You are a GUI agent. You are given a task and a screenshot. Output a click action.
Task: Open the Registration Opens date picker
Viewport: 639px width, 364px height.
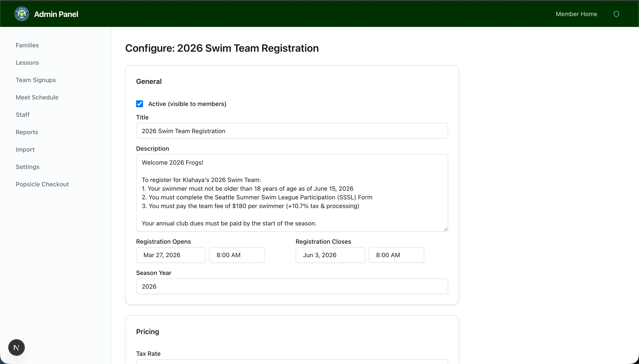pyautogui.click(x=171, y=255)
